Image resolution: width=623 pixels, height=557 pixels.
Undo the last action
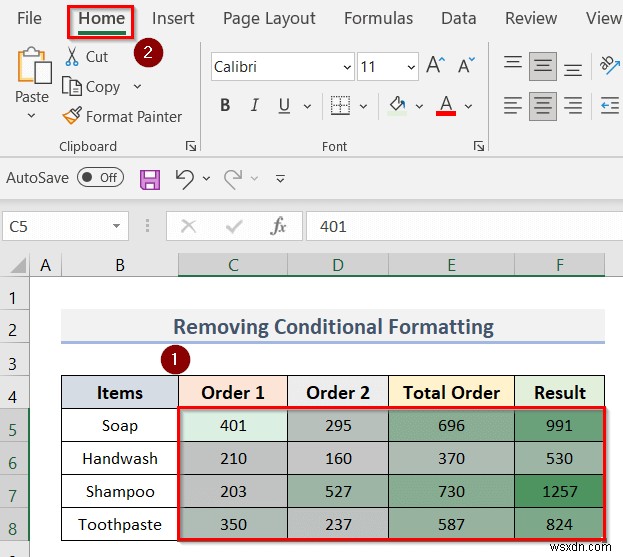click(x=185, y=179)
